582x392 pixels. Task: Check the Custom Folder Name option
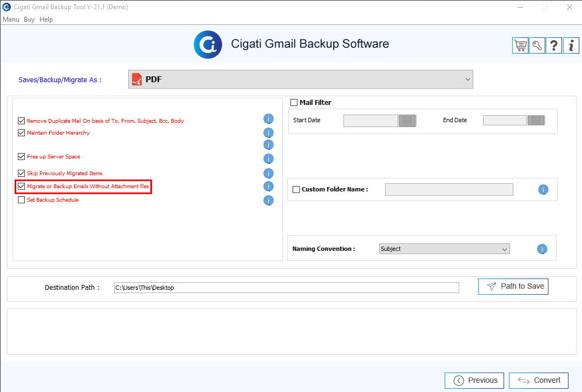pyautogui.click(x=296, y=189)
